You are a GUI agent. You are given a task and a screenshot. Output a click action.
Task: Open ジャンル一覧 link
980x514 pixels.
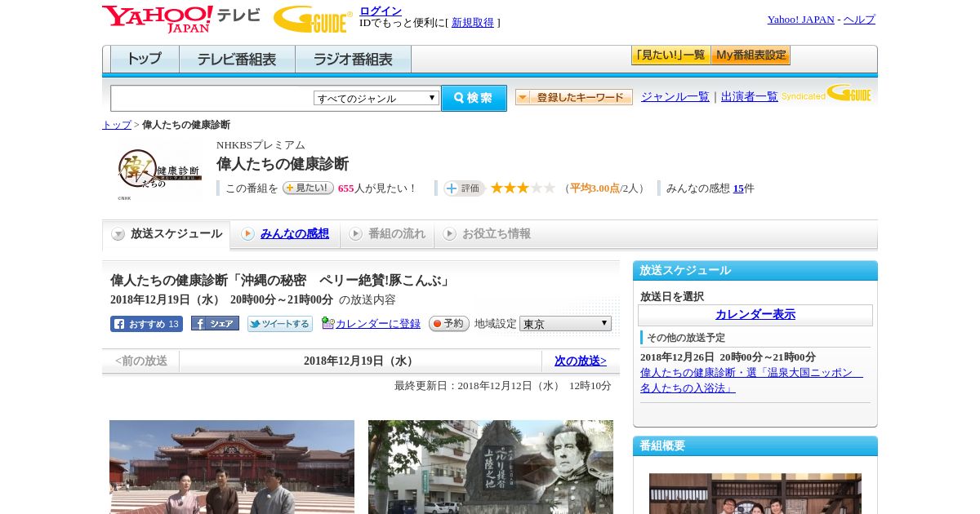(675, 96)
